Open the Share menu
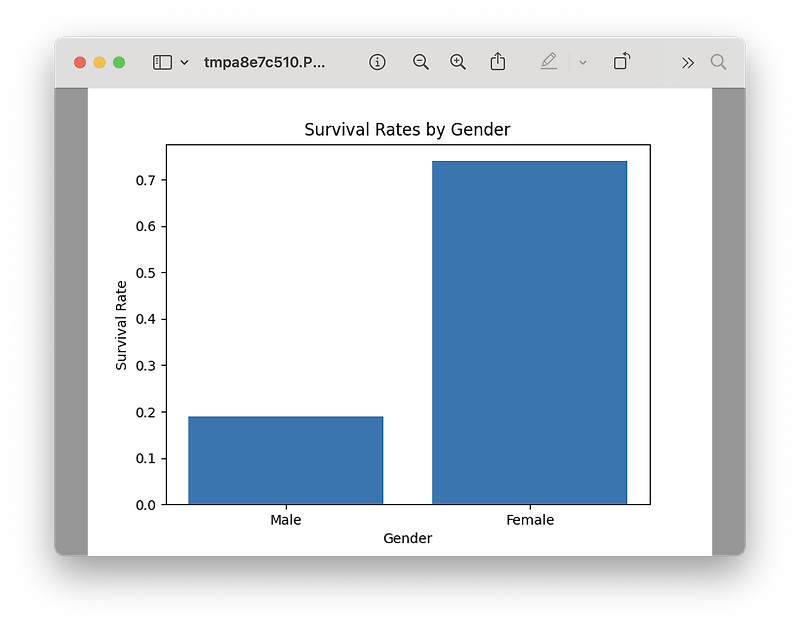The width and height of the screenshot is (800, 628). click(x=497, y=62)
